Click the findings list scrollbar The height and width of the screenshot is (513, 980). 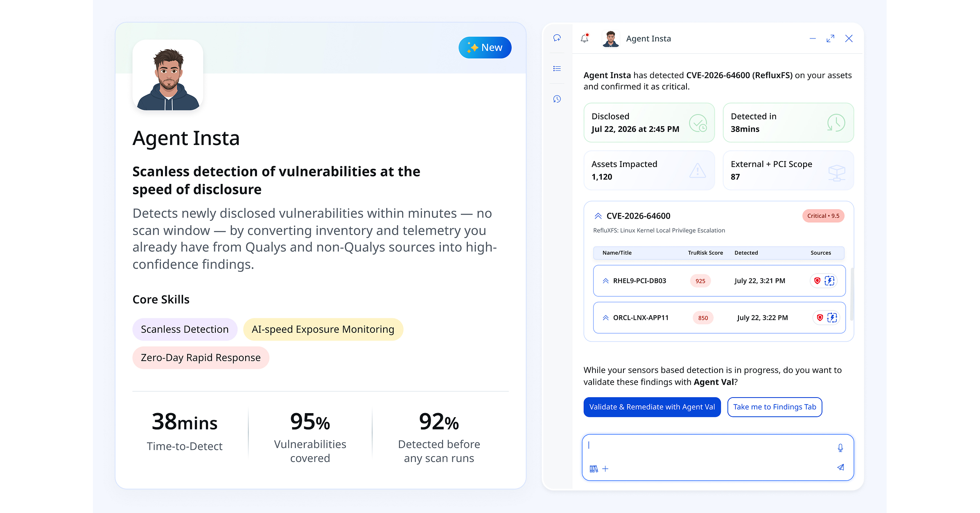[852, 294]
